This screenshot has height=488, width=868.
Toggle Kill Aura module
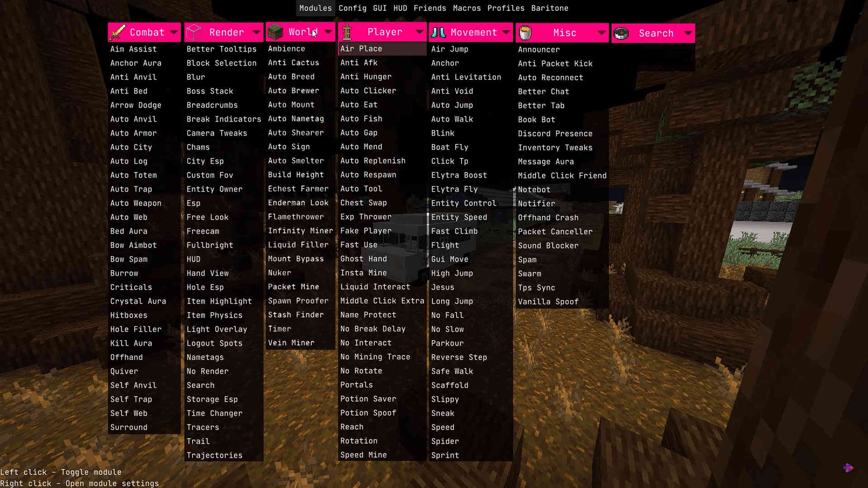tap(131, 343)
